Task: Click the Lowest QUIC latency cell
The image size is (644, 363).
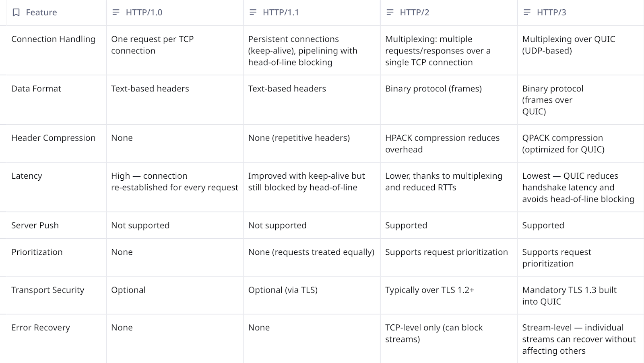Action: [x=580, y=188]
